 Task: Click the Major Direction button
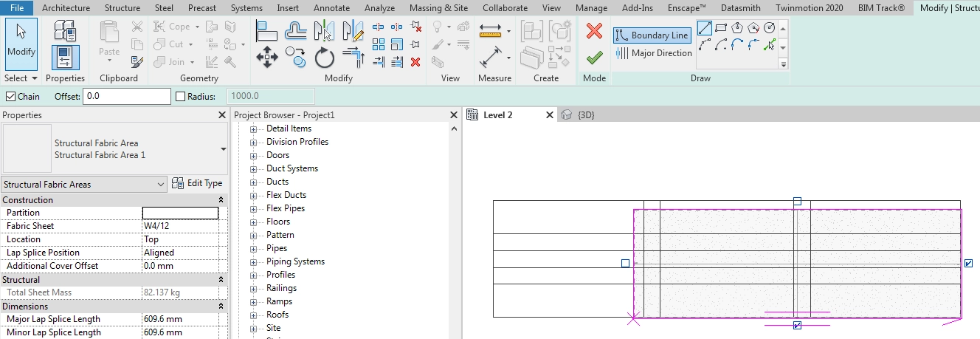[652, 53]
